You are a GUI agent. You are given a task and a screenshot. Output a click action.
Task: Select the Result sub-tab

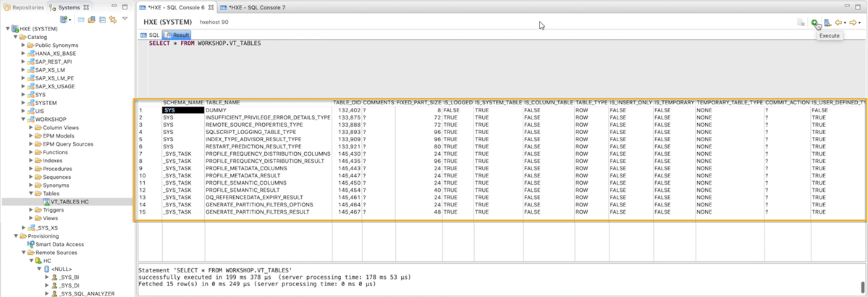tap(177, 35)
